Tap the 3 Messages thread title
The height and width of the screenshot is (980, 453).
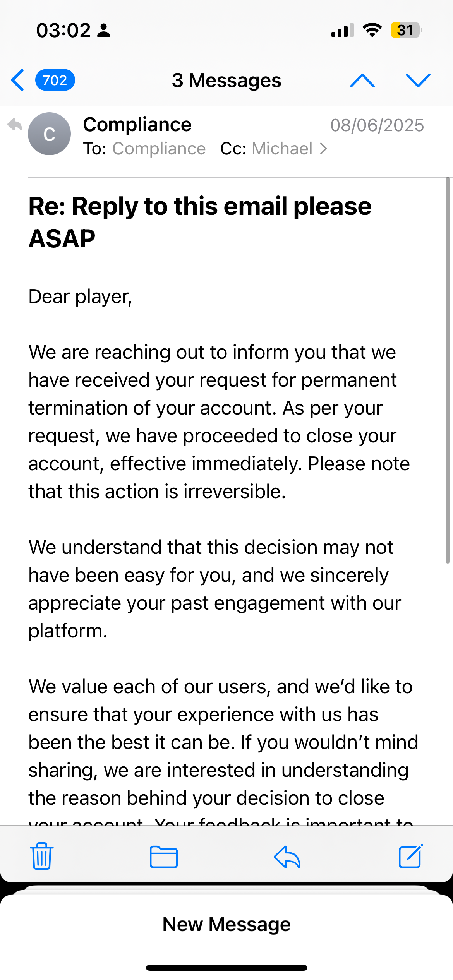[226, 81]
